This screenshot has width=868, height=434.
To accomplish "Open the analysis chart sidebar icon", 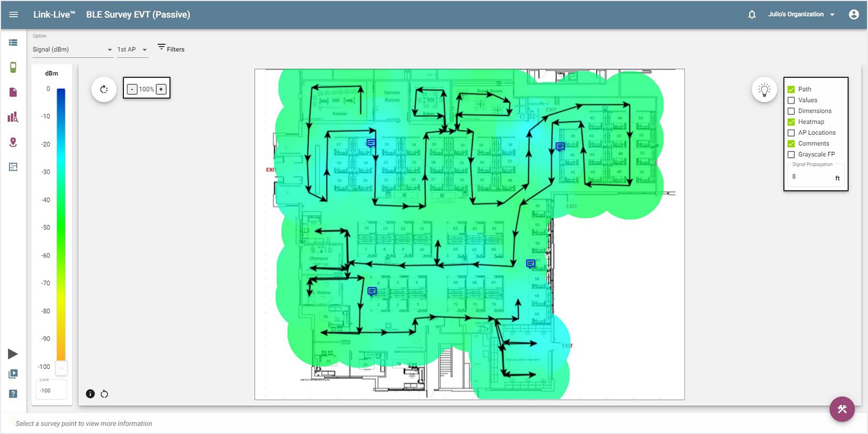I will [13, 117].
